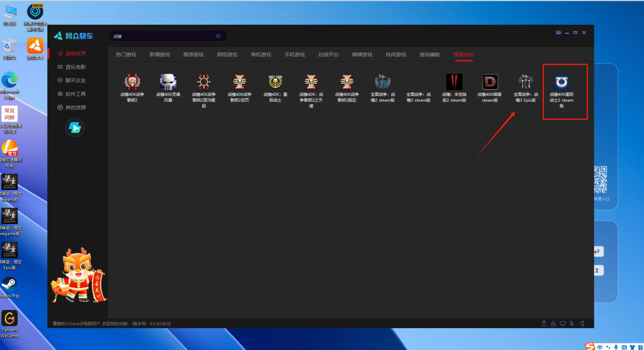
Task: Click Sogou input method S logo
Action: point(590,346)
